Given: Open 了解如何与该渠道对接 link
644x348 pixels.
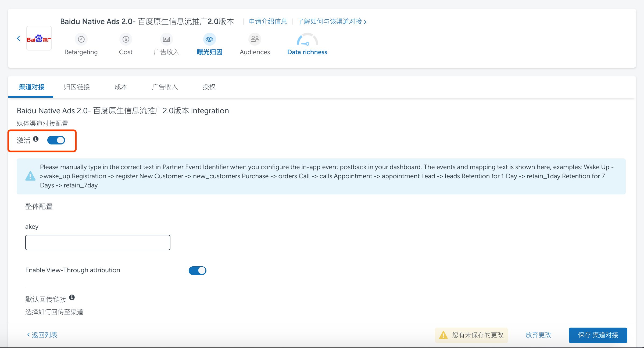Looking at the screenshot, I should click(x=332, y=21).
